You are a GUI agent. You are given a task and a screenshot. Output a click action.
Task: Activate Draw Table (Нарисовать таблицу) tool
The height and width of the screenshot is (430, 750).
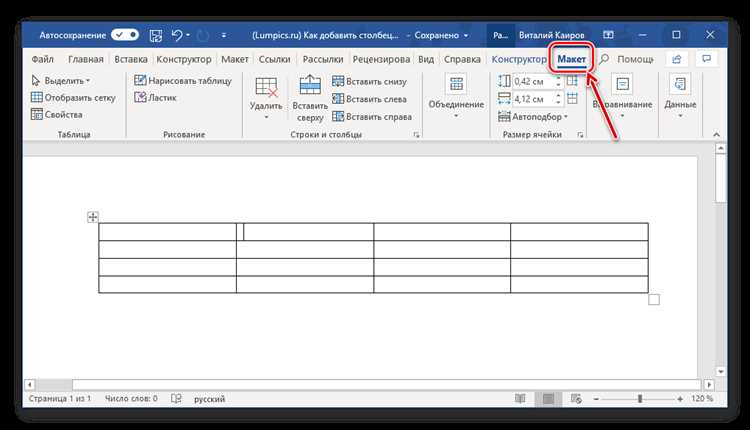pyautogui.click(x=183, y=80)
